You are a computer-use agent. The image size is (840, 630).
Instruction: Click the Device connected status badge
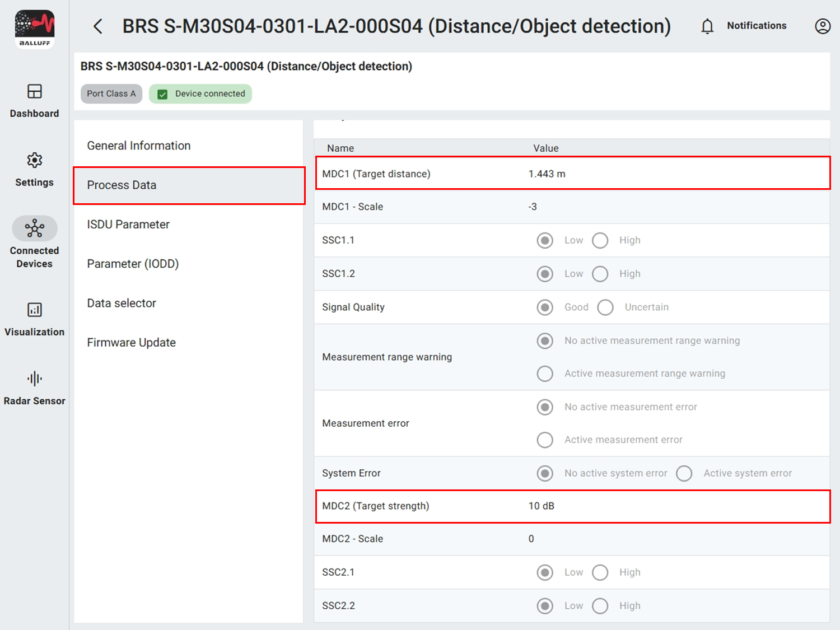click(200, 94)
